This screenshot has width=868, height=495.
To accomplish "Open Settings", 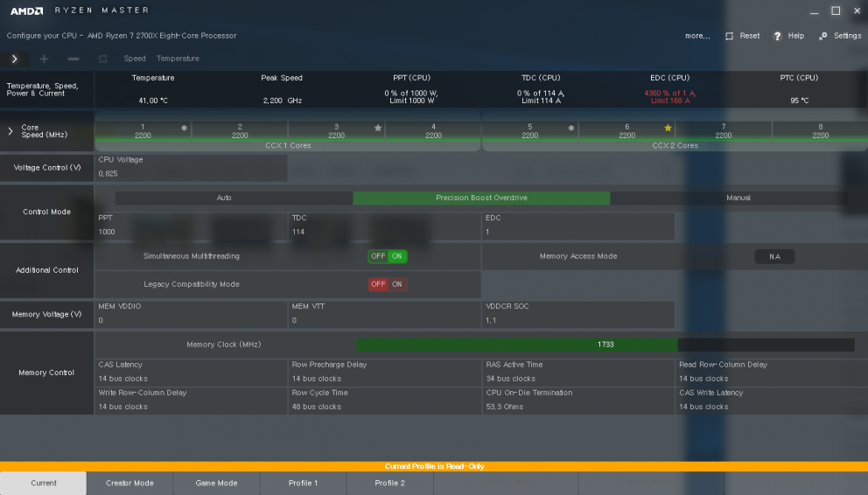I will 848,36.
